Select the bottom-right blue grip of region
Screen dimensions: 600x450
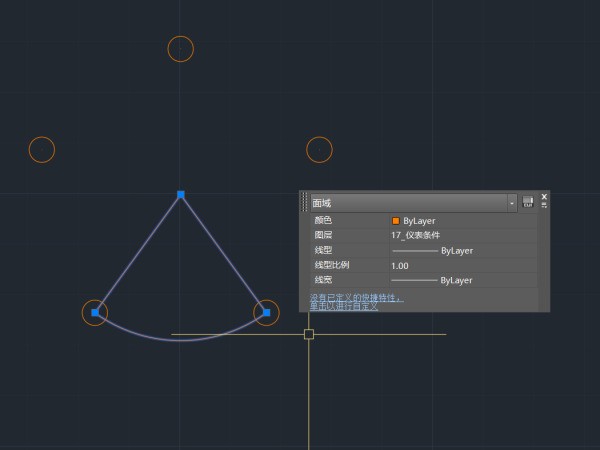tap(266, 313)
